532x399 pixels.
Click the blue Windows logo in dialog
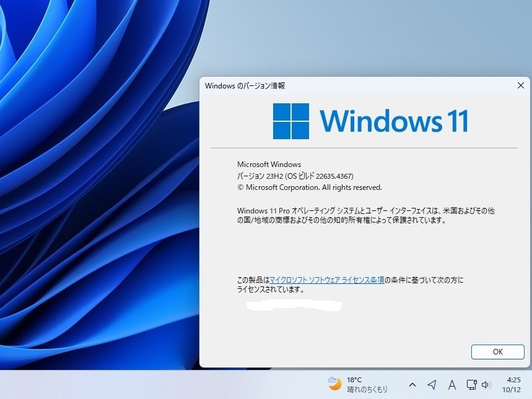point(290,121)
